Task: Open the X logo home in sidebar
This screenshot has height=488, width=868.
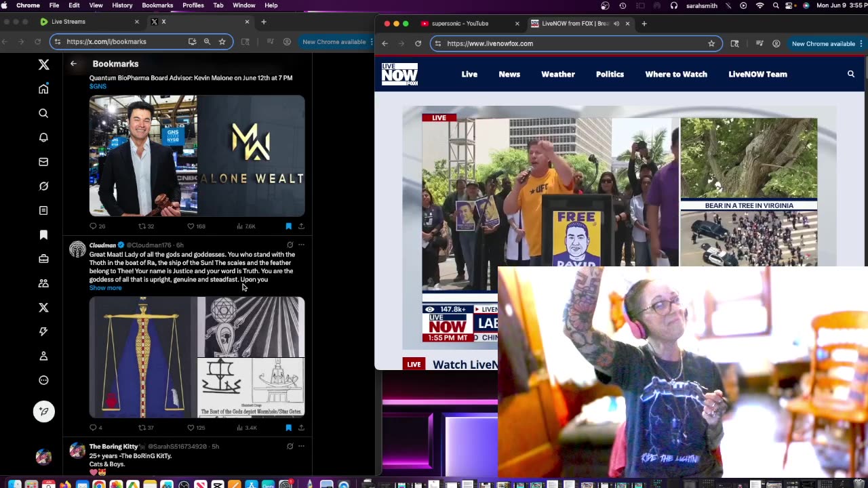Action: coord(43,64)
